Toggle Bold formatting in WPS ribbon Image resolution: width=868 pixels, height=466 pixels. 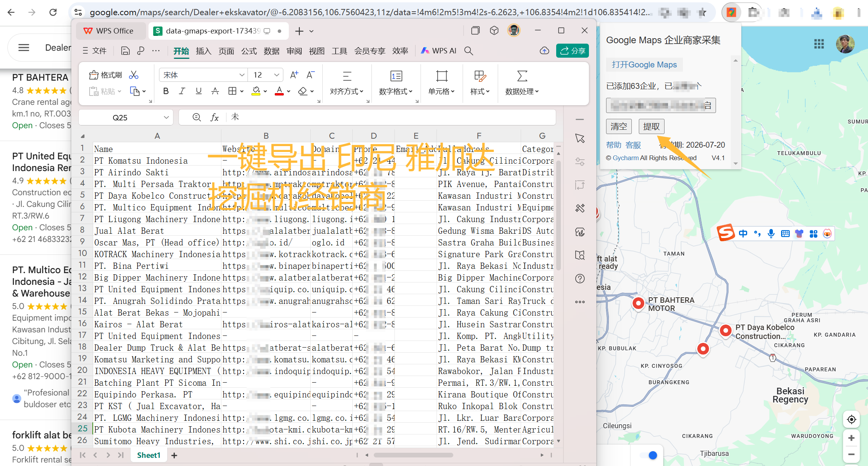click(x=166, y=91)
